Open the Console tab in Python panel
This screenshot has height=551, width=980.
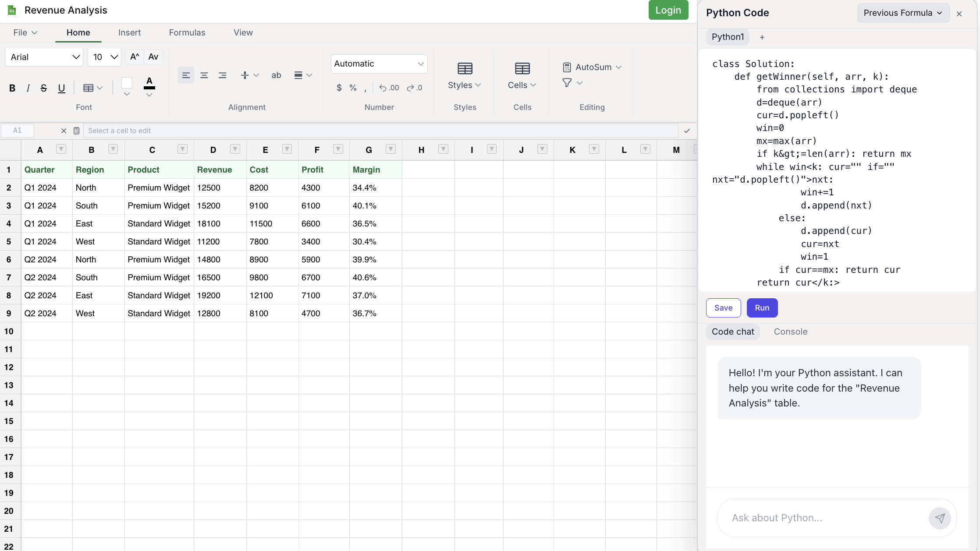point(790,332)
